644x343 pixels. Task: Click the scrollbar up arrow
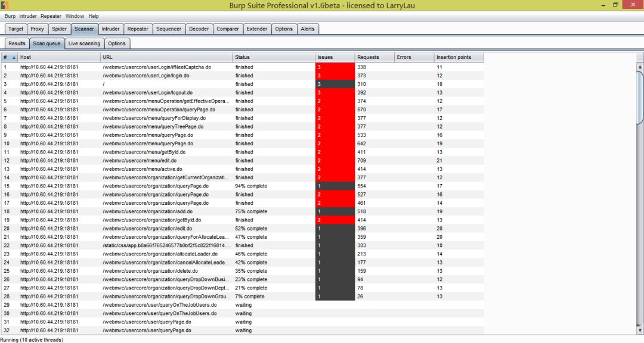[x=640, y=67]
